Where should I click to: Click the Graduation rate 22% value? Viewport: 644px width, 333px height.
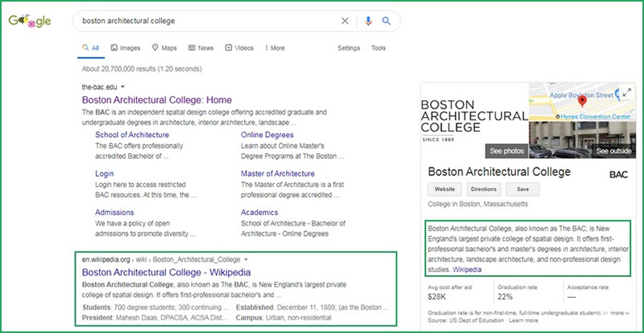[506, 296]
